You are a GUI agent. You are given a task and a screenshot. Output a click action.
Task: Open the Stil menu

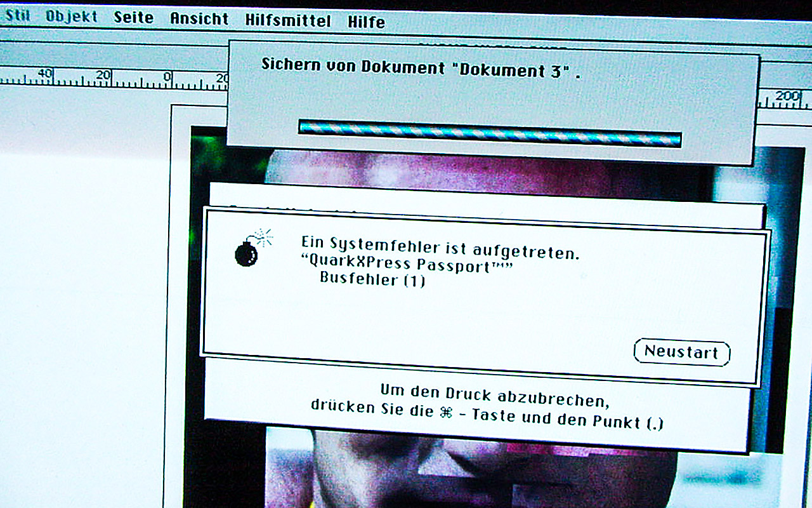pos(17,16)
